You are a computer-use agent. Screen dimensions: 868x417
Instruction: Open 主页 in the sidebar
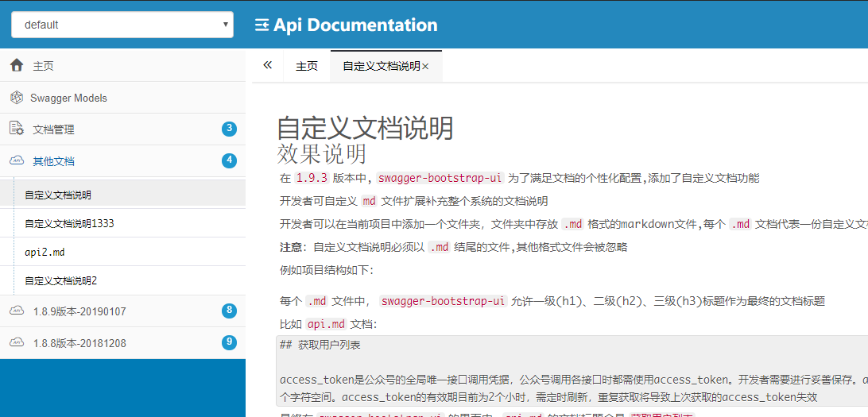tap(122, 66)
